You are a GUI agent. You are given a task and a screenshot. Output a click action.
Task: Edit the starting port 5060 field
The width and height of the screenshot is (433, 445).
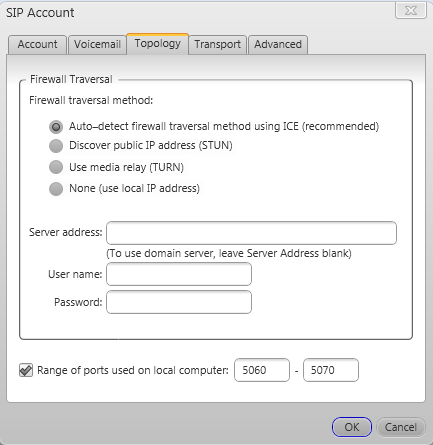coord(262,370)
